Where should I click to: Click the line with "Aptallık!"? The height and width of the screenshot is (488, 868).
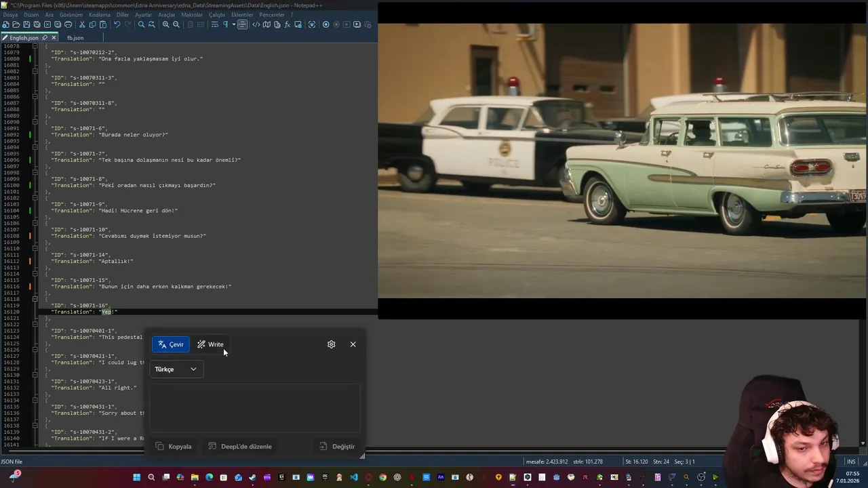tap(92, 261)
